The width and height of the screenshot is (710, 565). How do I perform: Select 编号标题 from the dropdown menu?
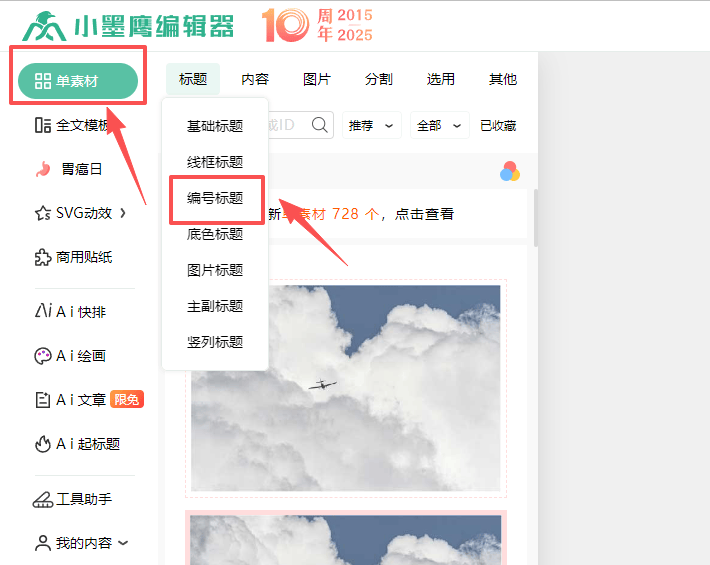[x=215, y=198]
